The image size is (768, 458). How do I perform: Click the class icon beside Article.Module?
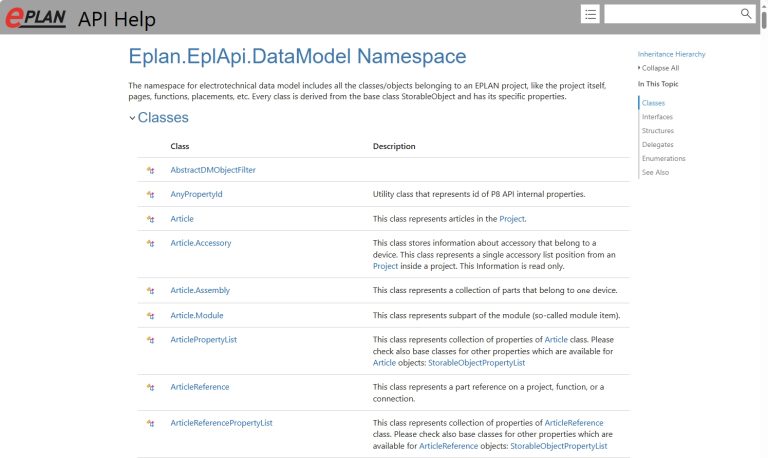150,315
